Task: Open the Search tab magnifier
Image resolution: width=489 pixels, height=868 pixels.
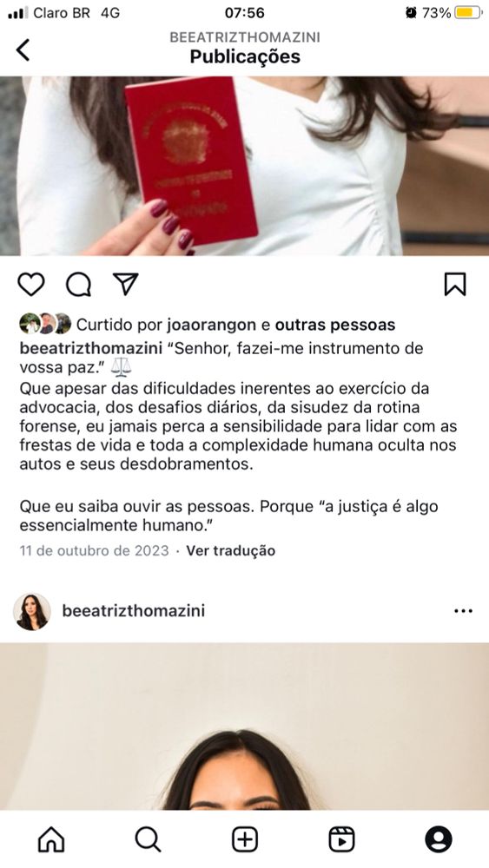Action: point(148,839)
